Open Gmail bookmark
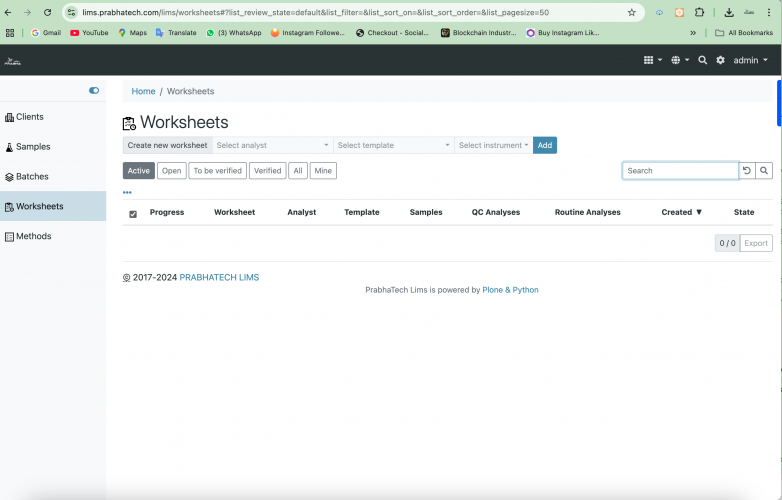Viewport: 782px width, 500px height. tap(46, 33)
